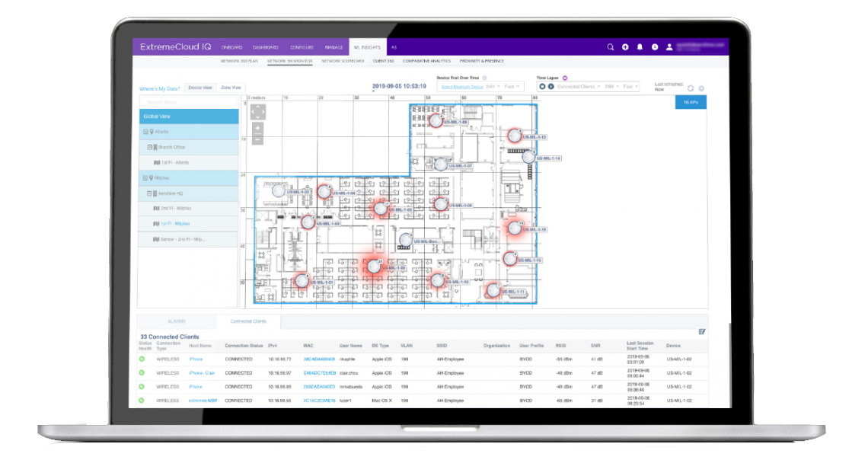Select access point US-MIL-1-08 on map
The height and width of the screenshot is (463, 868).
point(441,204)
